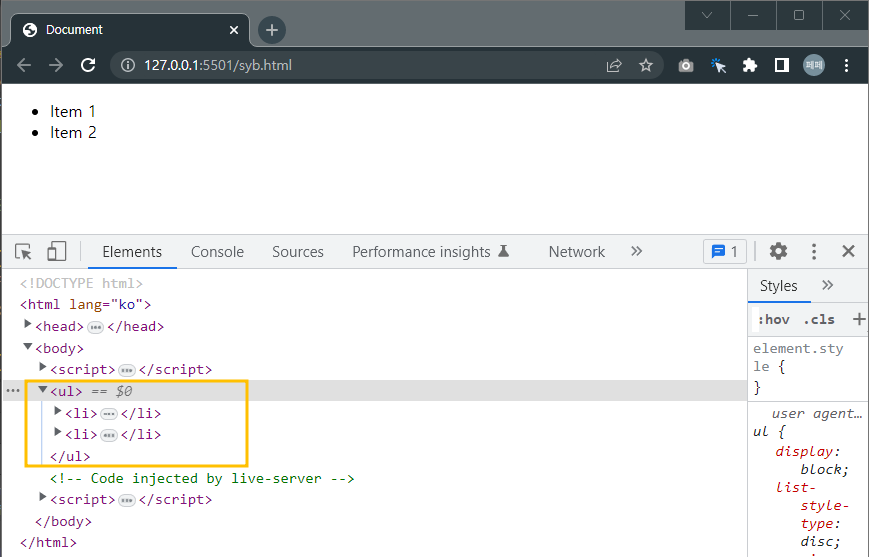The image size is (869, 557).
Task: Click the list-style-type property name
Action: coord(811,505)
